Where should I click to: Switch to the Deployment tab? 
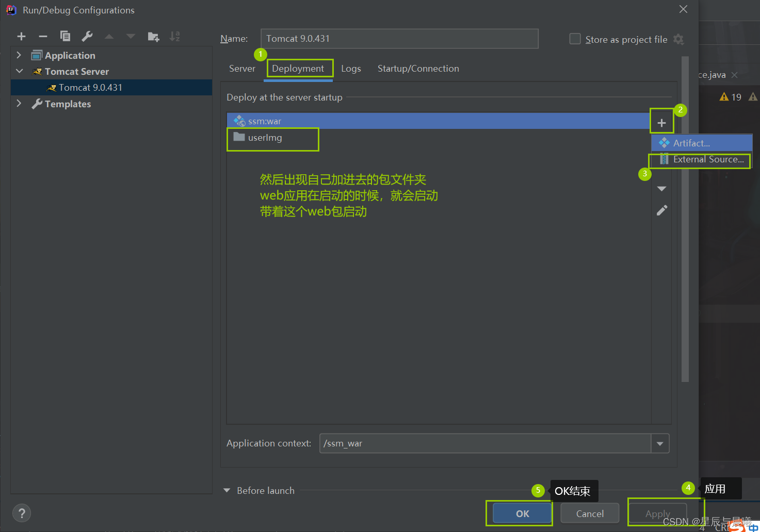[x=298, y=69]
